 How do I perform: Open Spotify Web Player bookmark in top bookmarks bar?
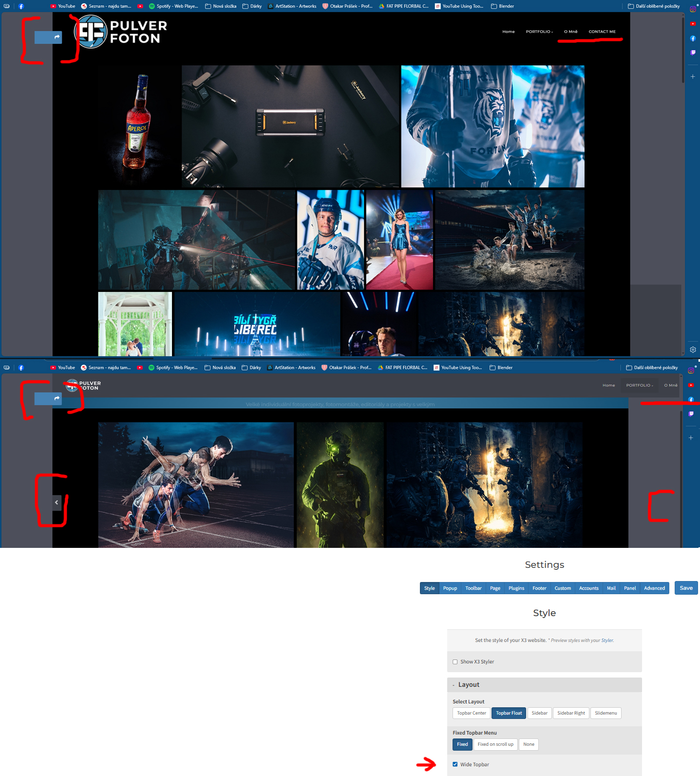[x=173, y=6]
